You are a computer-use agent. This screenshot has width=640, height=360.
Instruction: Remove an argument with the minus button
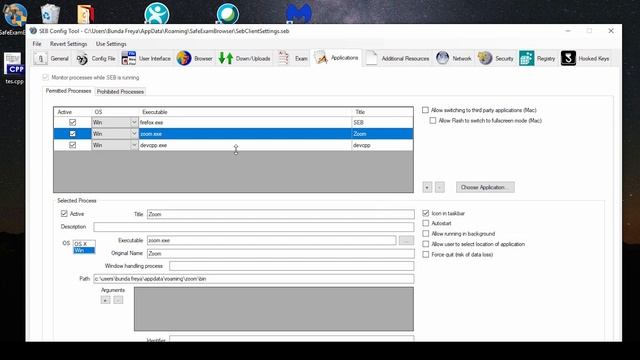118,300
